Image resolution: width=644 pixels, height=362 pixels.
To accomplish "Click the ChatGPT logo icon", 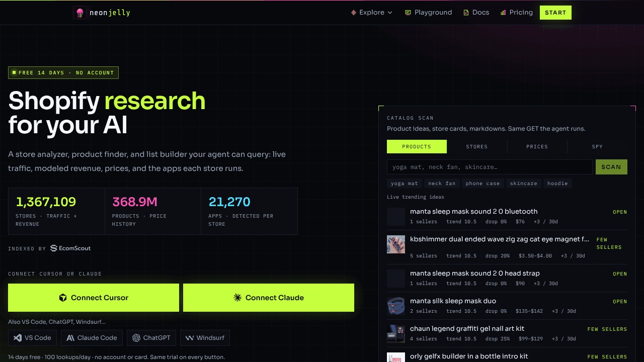I will pyautogui.click(x=136, y=338).
